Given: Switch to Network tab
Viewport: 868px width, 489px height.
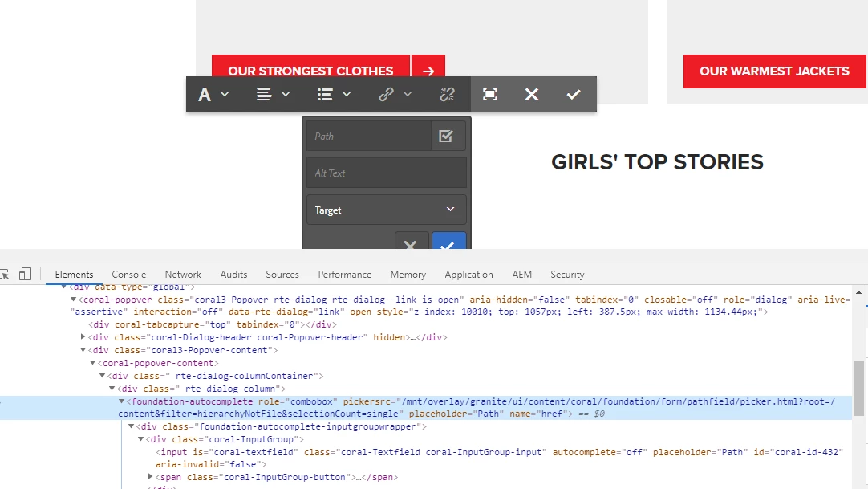Looking at the screenshot, I should pos(183,275).
